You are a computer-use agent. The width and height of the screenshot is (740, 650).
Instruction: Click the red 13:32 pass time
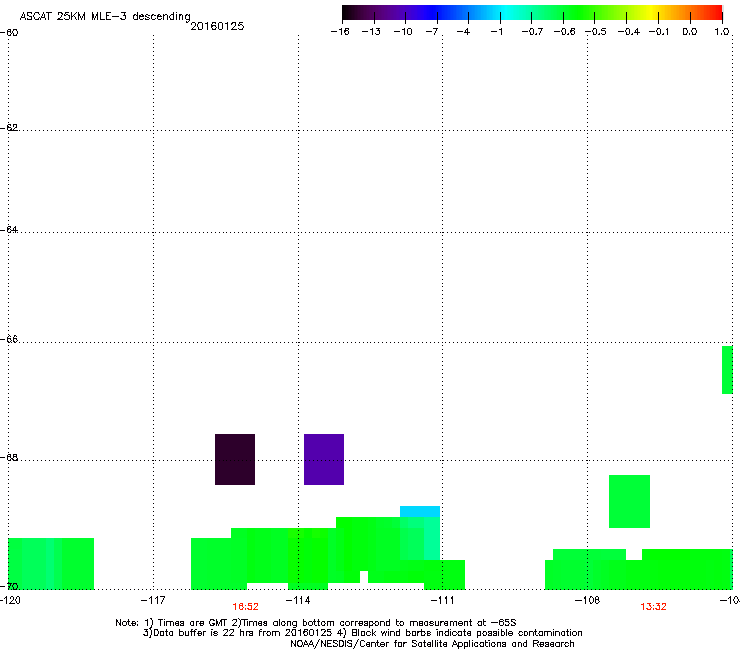click(x=653, y=607)
